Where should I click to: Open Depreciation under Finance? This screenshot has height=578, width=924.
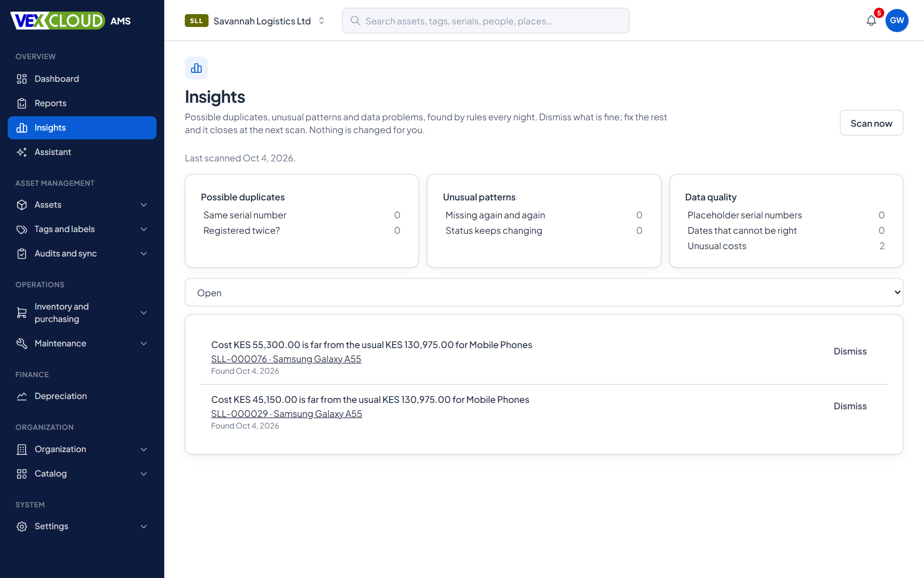tap(82, 396)
